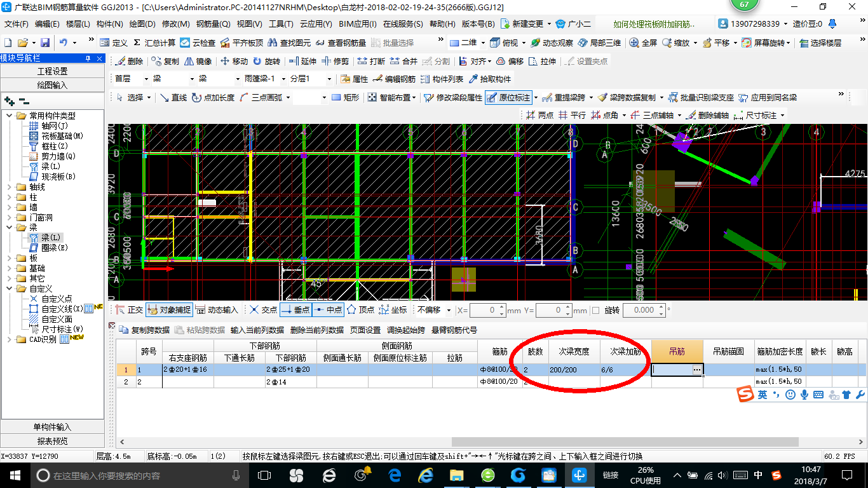Select the 复制 copy tool
Screen dimensions: 868x488
tap(165, 62)
